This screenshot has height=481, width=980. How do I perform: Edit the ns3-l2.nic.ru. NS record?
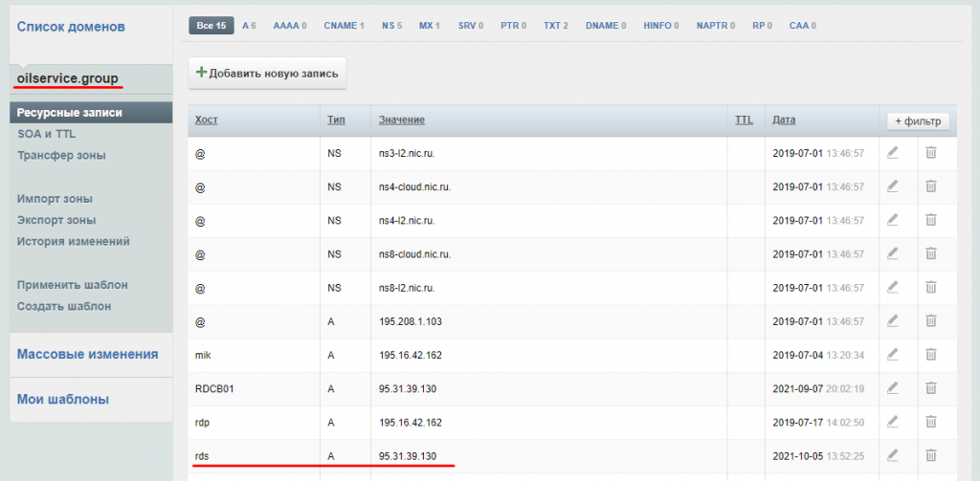coord(892,152)
